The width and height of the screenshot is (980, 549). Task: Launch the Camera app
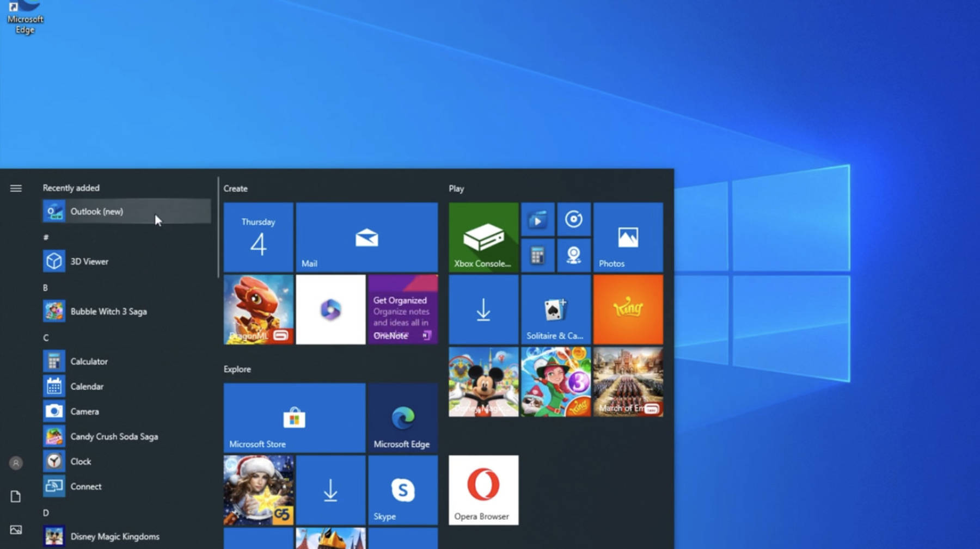[x=126, y=411]
